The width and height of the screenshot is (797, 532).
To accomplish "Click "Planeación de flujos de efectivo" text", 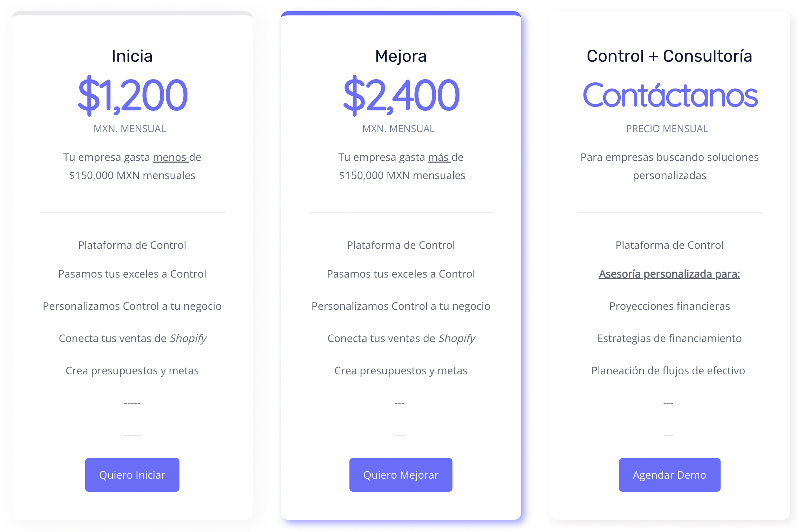I will click(668, 370).
